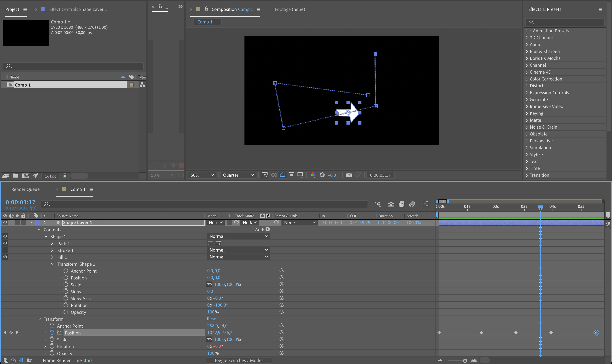Click the Reset link for layer Transform
This screenshot has height=364, width=612.
[212, 319]
